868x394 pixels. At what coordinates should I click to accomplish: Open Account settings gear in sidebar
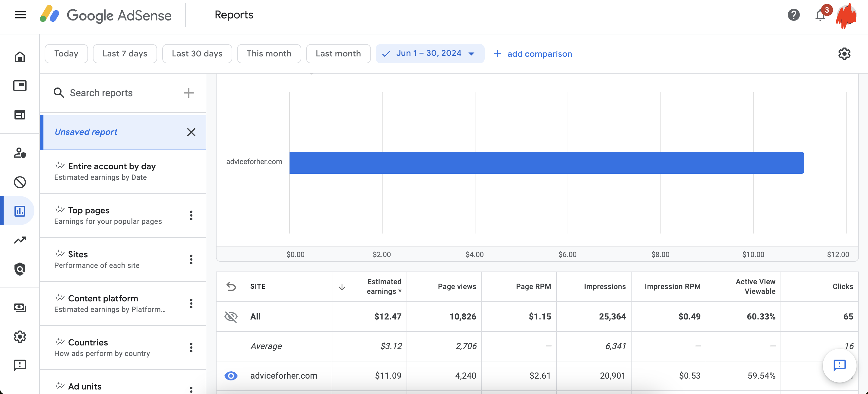[20, 336]
